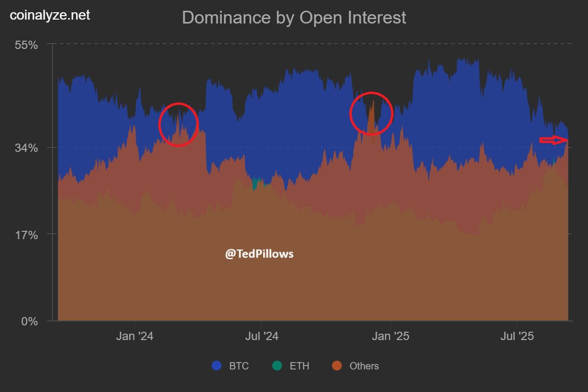The width and height of the screenshot is (588, 392).
Task: Click the Jan '25 x-axis label
Action: coord(390,337)
